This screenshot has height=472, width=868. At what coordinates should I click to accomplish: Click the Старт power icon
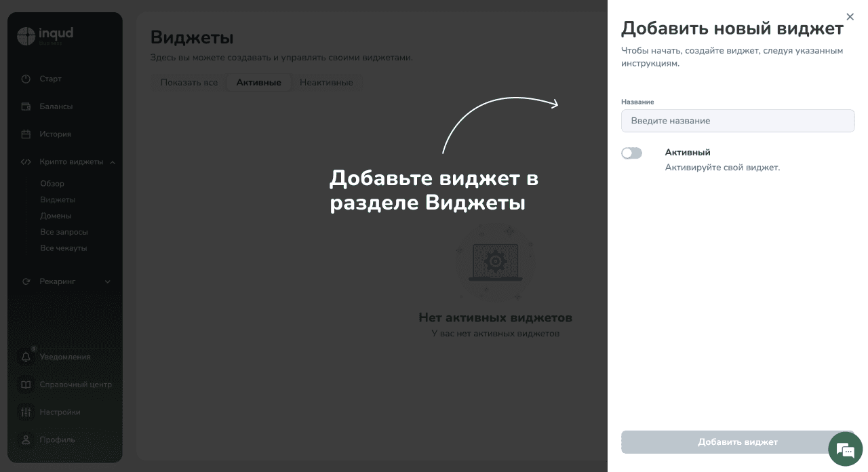coord(26,79)
